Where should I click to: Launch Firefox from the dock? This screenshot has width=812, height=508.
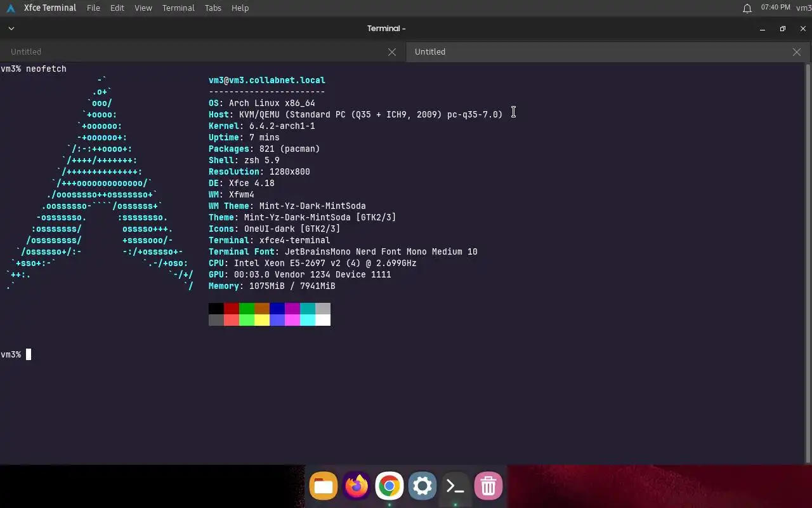tap(357, 486)
